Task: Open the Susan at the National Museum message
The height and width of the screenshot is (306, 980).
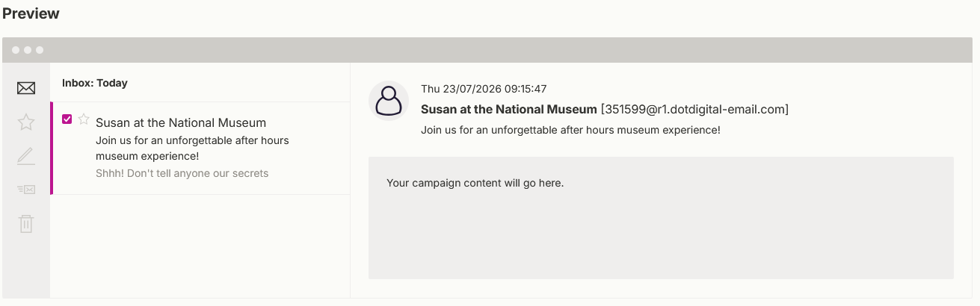Action: [x=201, y=148]
